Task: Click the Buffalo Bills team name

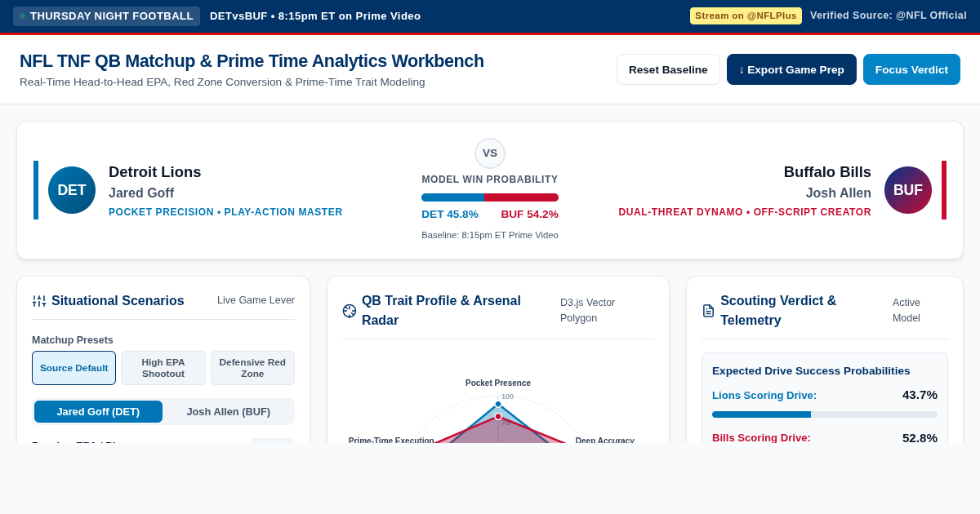Action: pos(827,172)
